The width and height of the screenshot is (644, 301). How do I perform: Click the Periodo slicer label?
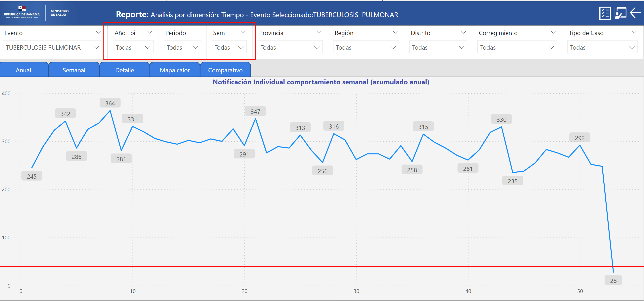(176, 33)
